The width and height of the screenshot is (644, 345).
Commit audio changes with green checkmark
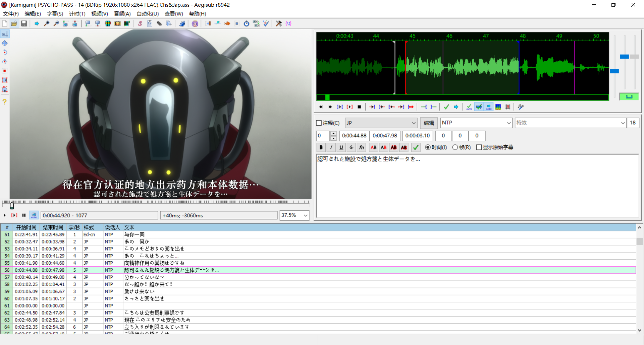coord(446,107)
